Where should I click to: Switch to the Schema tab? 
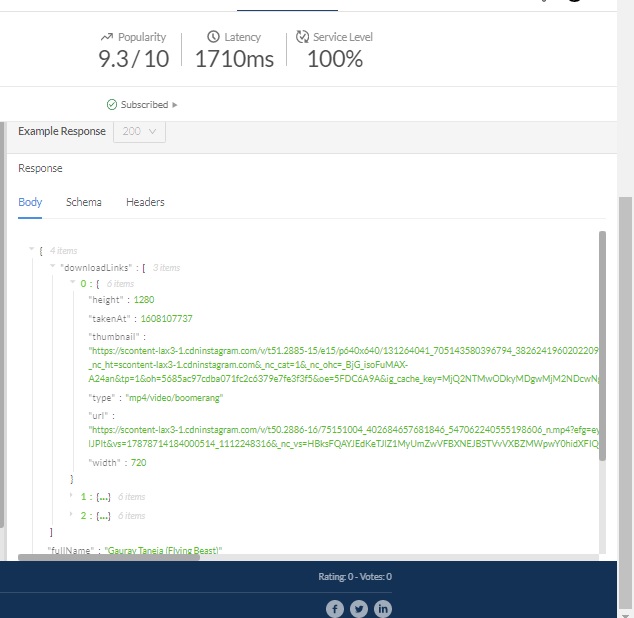[x=84, y=202]
